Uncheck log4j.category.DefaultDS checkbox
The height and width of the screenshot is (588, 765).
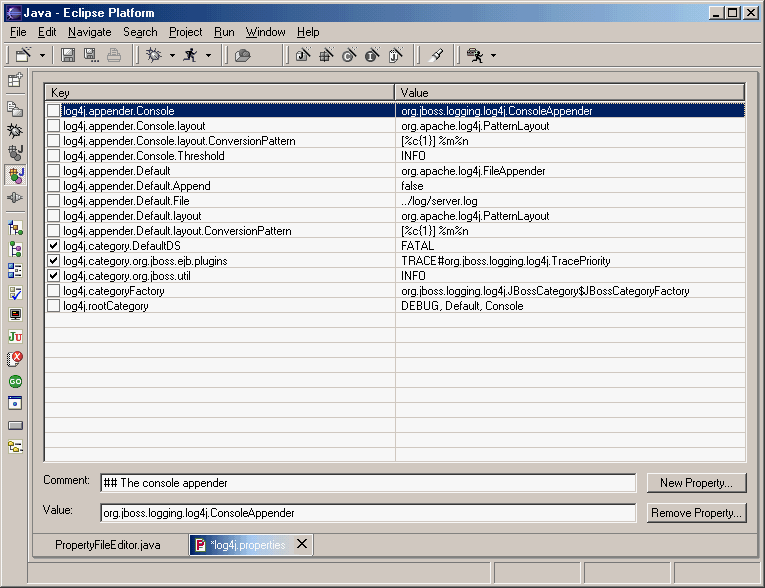pyautogui.click(x=53, y=246)
